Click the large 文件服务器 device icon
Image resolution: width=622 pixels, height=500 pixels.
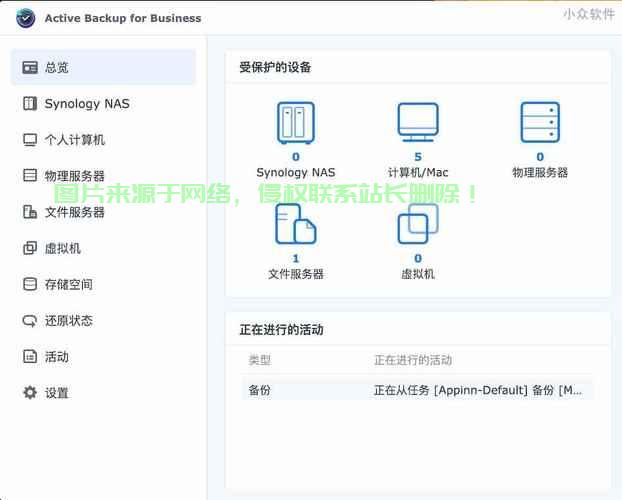[x=296, y=224]
